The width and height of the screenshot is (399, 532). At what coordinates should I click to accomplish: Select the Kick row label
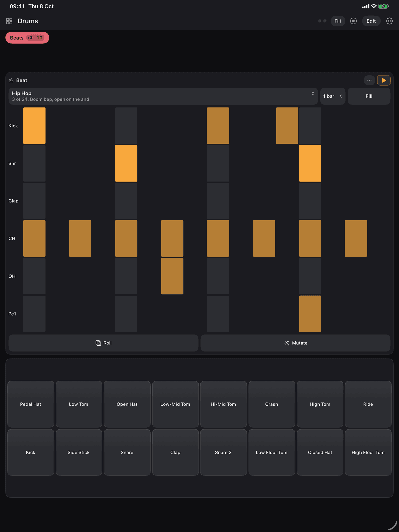click(13, 126)
